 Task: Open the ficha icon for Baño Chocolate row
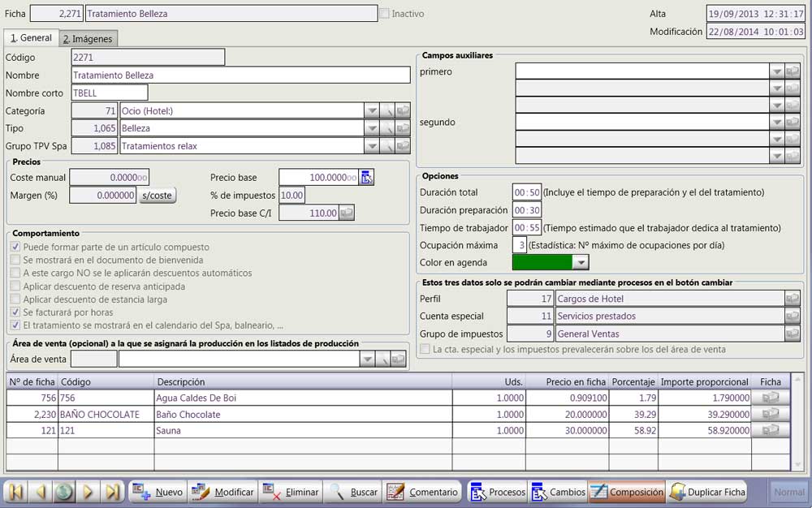pos(770,414)
